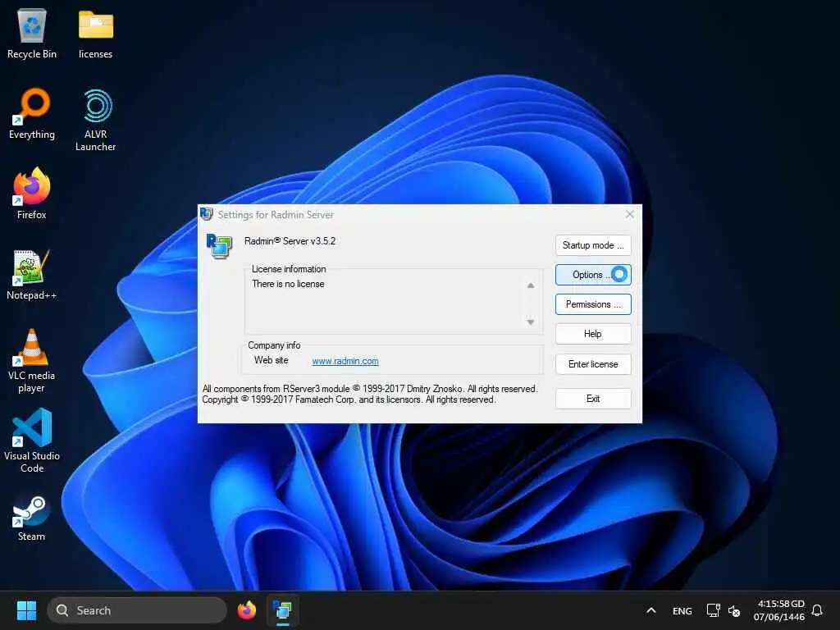Launch VLC media player shortcut

[32, 361]
